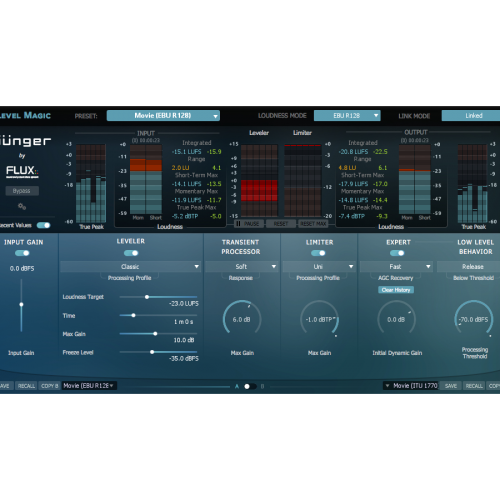Open slot A preset dropdown Movie (EBU R12E
Viewport: 500px width, 500px height.
(x=89, y=386)
